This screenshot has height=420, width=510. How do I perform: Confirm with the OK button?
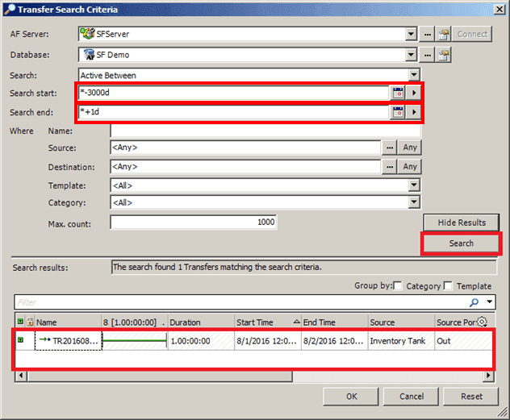(351, 397)
